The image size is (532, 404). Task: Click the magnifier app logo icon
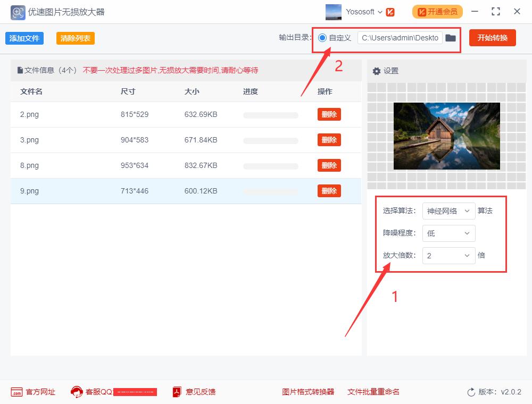point(18,12)
